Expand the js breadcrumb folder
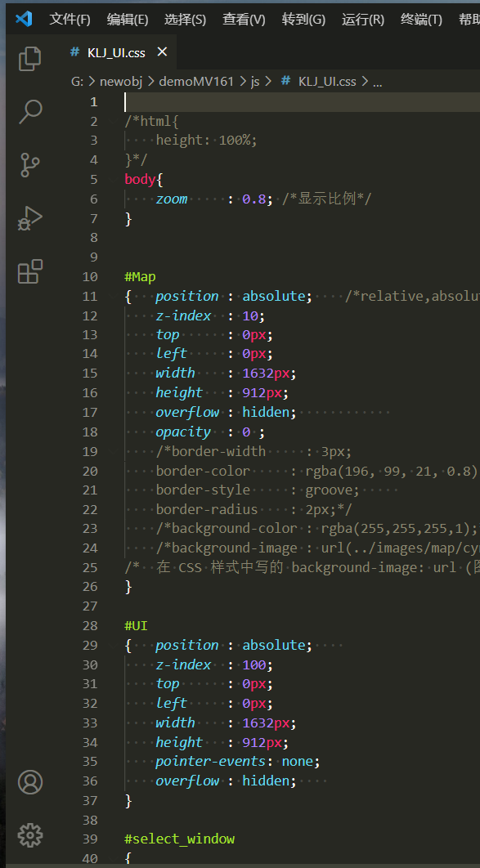The height and width of the screenshot is (868, 480). 254,82
